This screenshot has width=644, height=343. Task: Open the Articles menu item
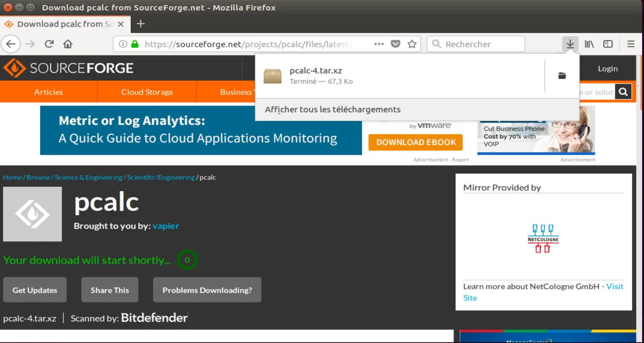click(49, 92)
